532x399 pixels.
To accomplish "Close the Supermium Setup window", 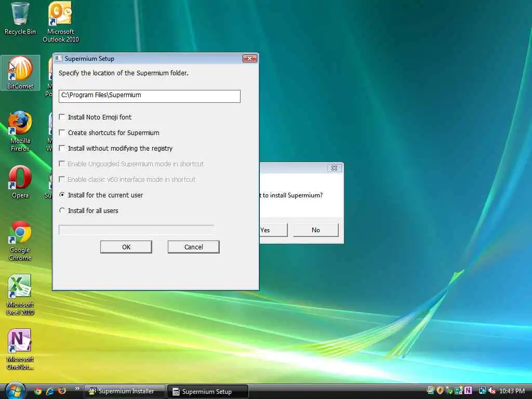I will click(x=250, y=58).
